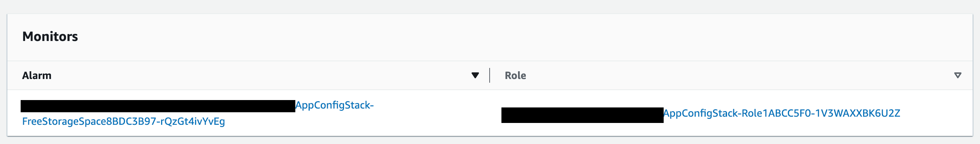Viewport: 980px width, 144px height.
Task: Open the AppConfigStack-Role1ABCC5F0-1V3WAXXBK6U2Z role link
Action: (781, 113)
